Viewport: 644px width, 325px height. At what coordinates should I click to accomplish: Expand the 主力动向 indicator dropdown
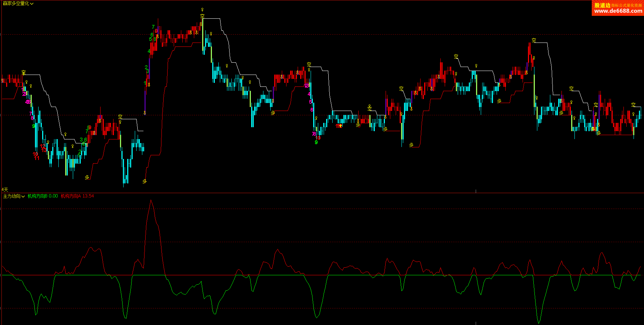pos(14,196)
